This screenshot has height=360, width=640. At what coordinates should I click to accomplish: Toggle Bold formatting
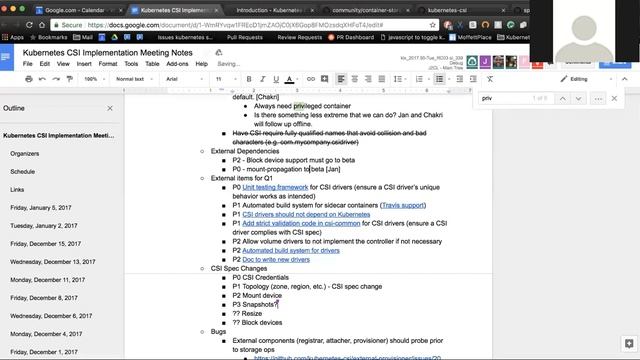(x=249, y=79)
